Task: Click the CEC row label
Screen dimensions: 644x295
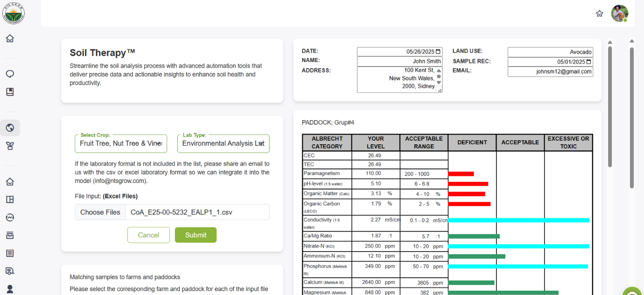Action: (x=309, y=156)
